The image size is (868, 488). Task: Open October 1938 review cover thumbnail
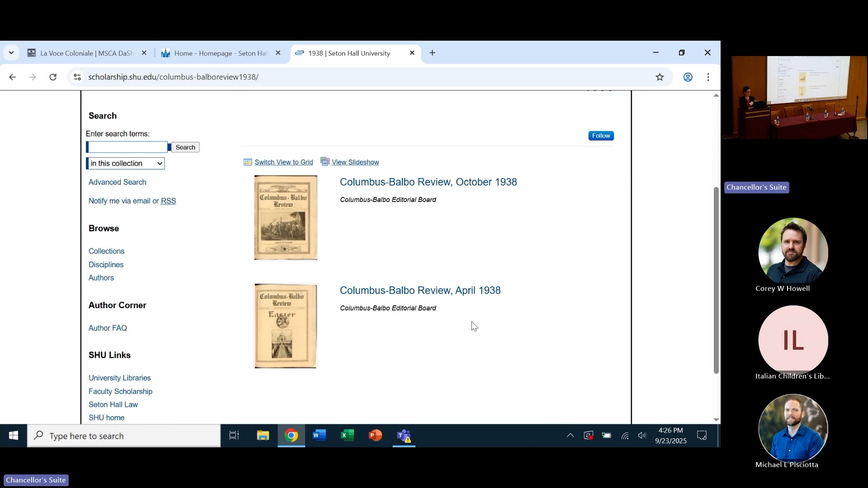[286, 218]
